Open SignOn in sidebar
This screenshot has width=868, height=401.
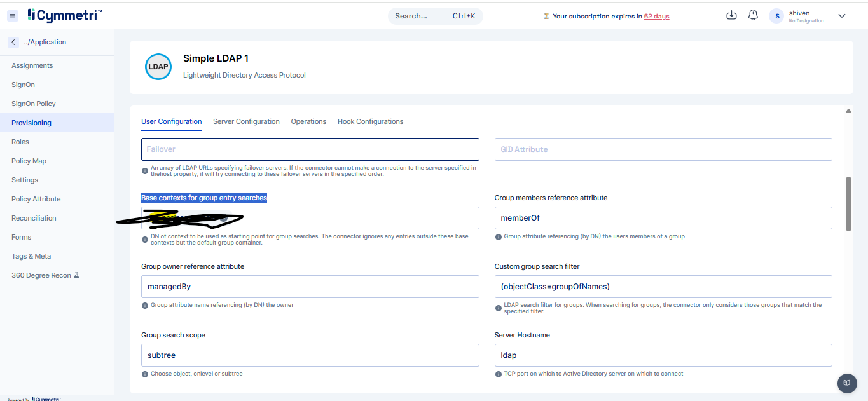coord(57,85)
